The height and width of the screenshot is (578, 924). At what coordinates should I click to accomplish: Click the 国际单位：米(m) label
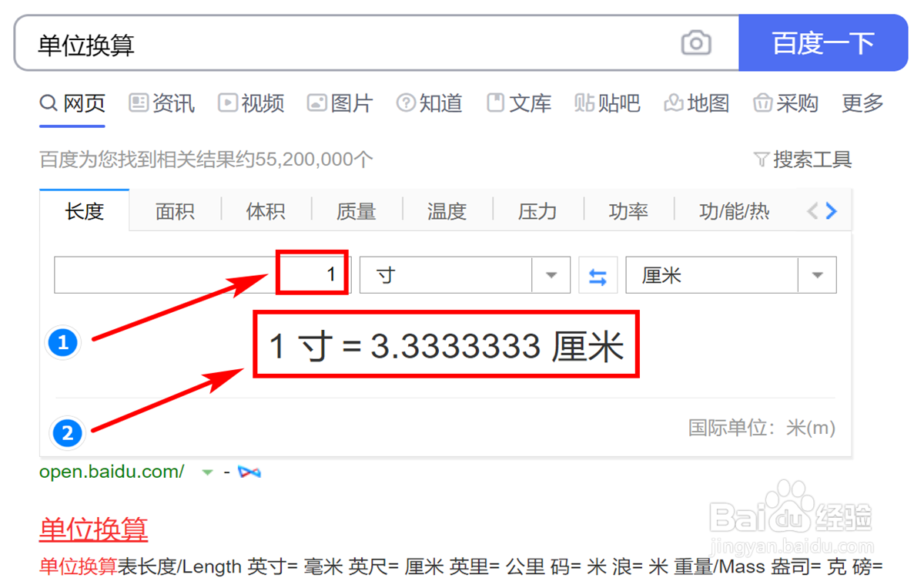(762, 428)
